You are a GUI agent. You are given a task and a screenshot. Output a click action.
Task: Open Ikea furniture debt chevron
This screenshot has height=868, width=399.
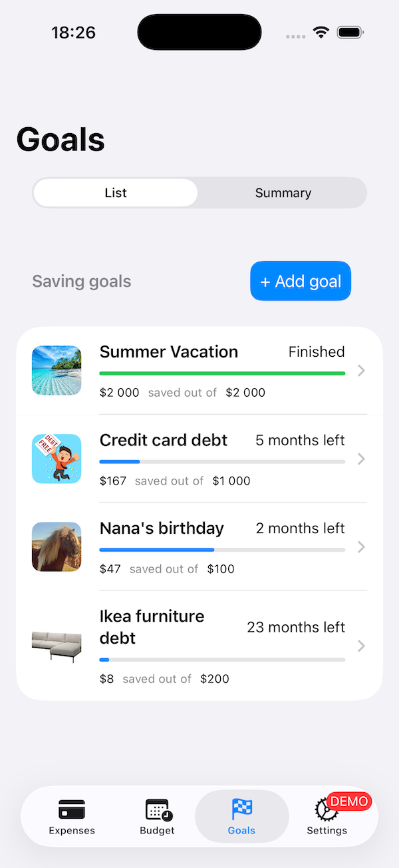click(361, 646)
